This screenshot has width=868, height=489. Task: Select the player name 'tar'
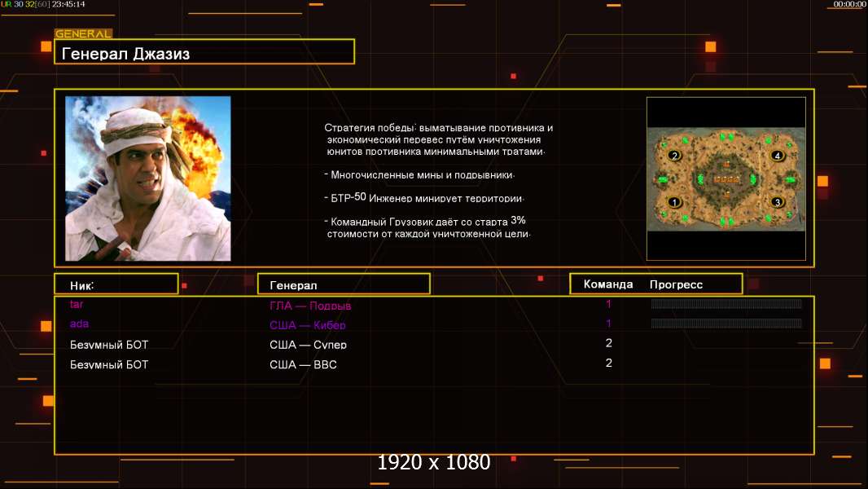tap(77, 304)
